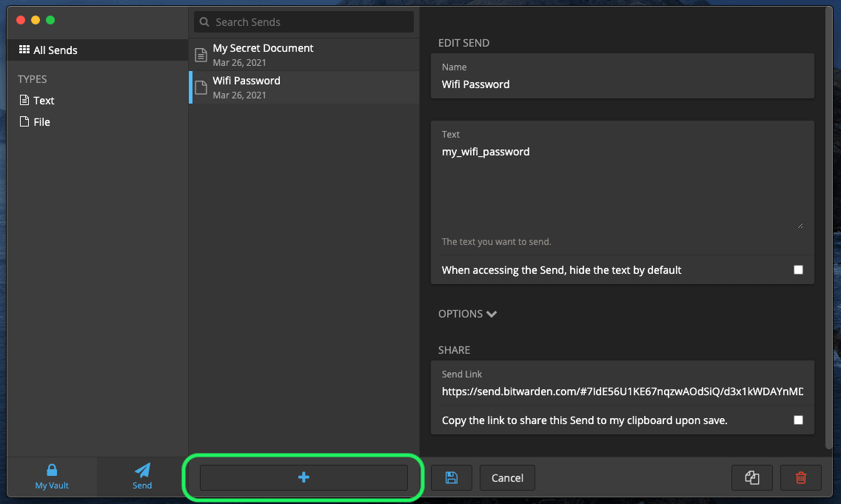Expand the OPTIONS section

tap(466, 313)
